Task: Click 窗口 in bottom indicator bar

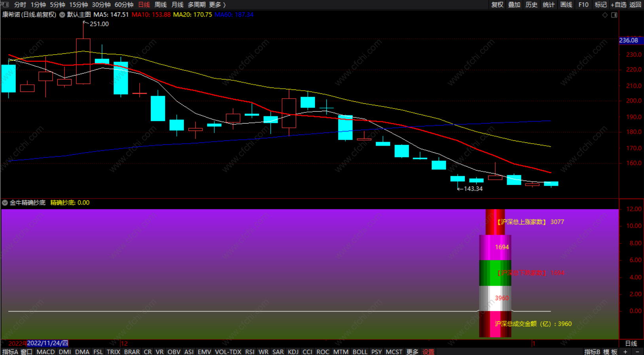Action: 27,351
